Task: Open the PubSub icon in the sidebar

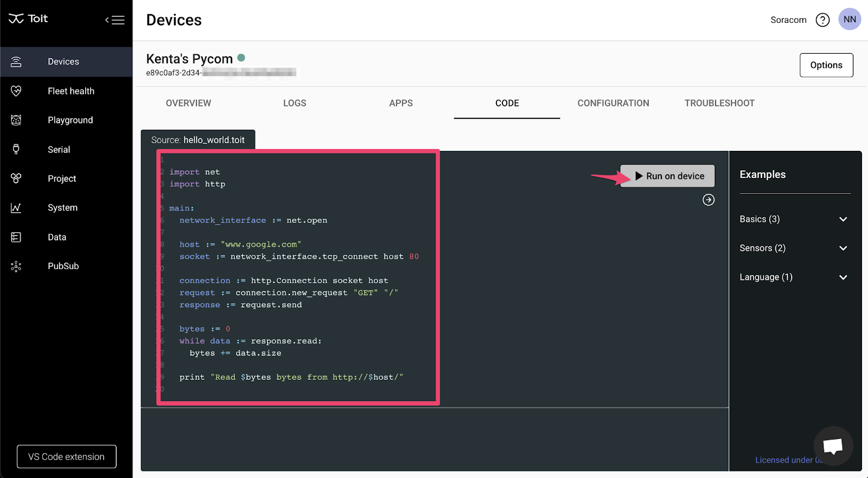Action: [x=16, y=266]
